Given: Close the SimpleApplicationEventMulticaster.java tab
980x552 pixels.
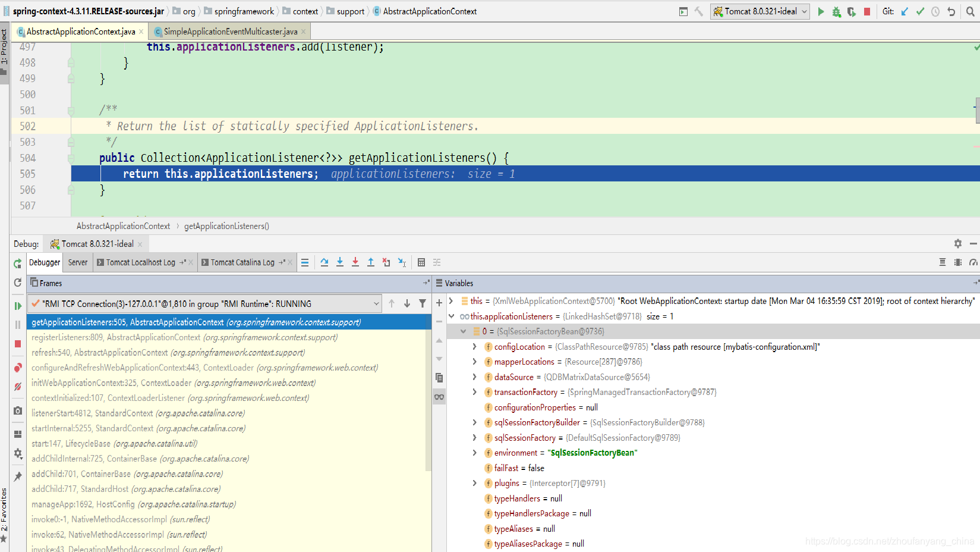Looking at the screenshot, I should pos(304,32).
